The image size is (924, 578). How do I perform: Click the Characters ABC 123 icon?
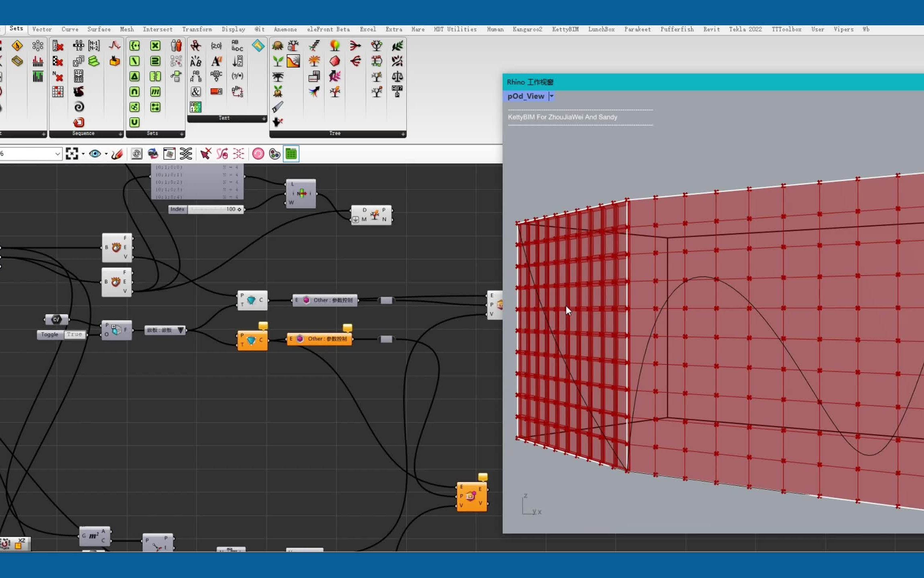point(196,107)
